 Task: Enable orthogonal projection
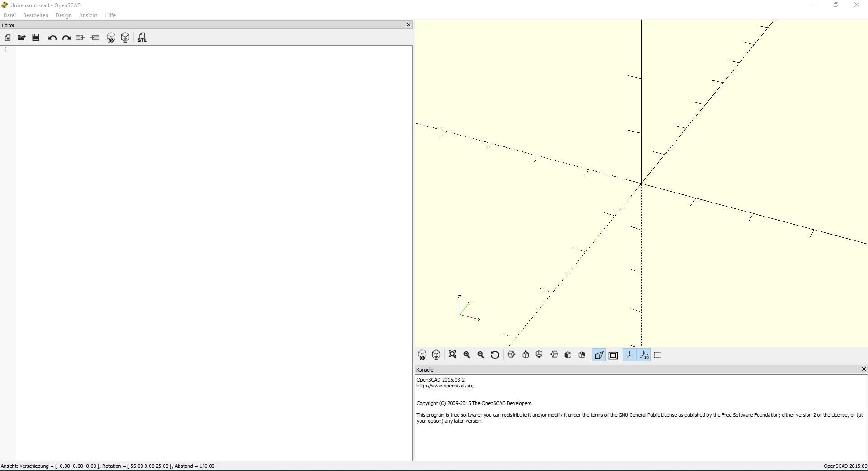(x=613, y=355)
